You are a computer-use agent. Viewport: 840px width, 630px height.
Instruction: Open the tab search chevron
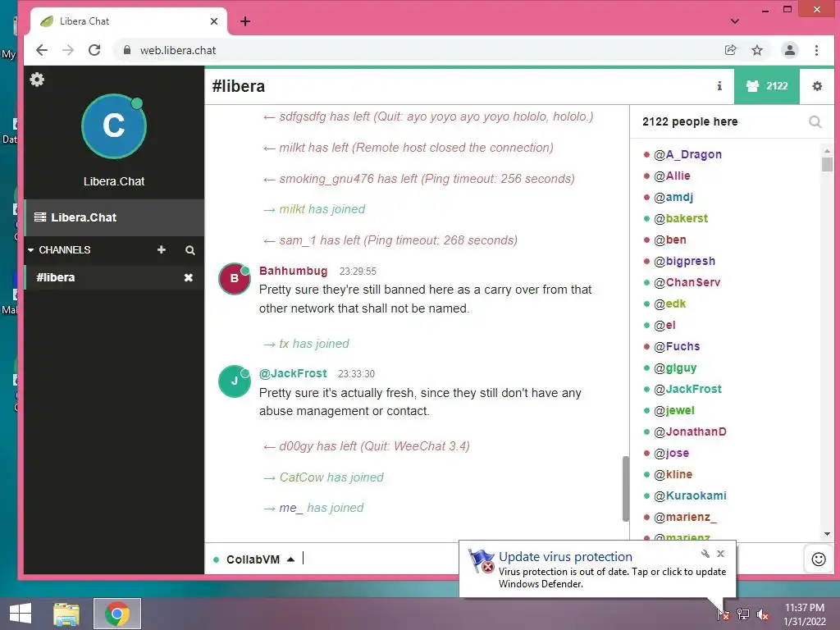point(735,21)
